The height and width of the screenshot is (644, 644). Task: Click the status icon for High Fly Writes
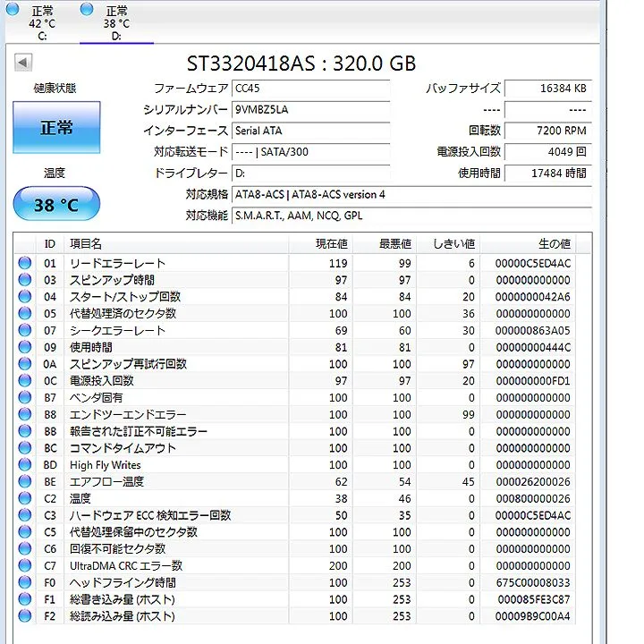pos(24,465)
